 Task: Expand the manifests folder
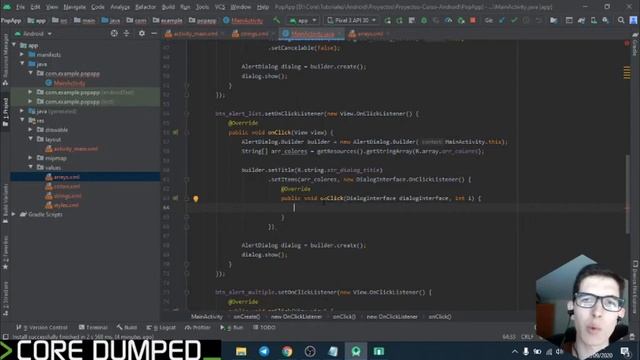(22, 54)
